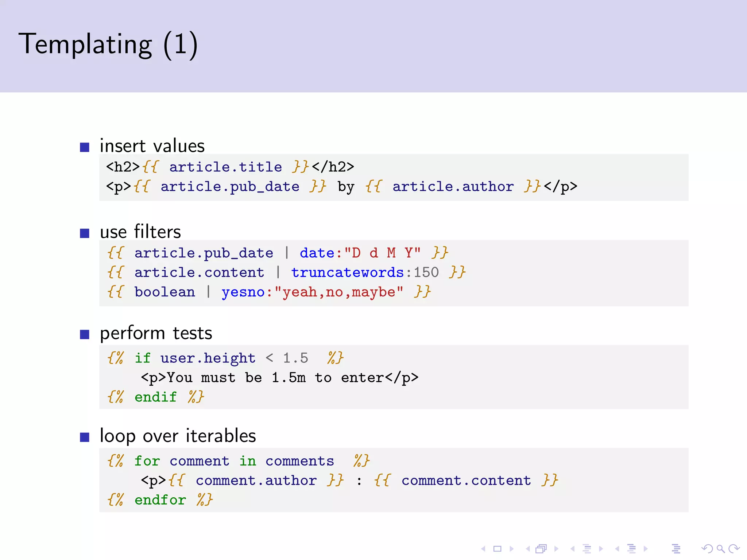Viewport: 747px width, 560px height.
Task: Click the 'truncatewords:150' filter text
Action: [x=365, y=272]
